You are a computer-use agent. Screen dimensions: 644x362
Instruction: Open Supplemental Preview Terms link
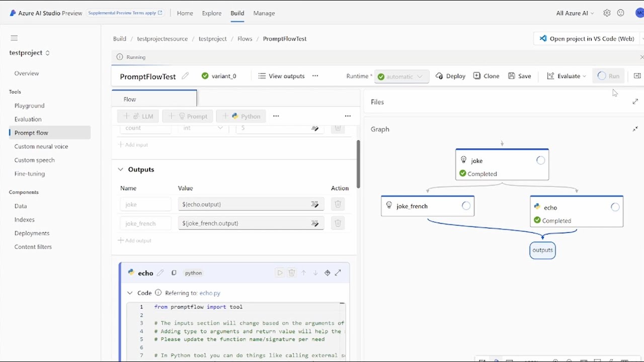click(x=125, y=13)
